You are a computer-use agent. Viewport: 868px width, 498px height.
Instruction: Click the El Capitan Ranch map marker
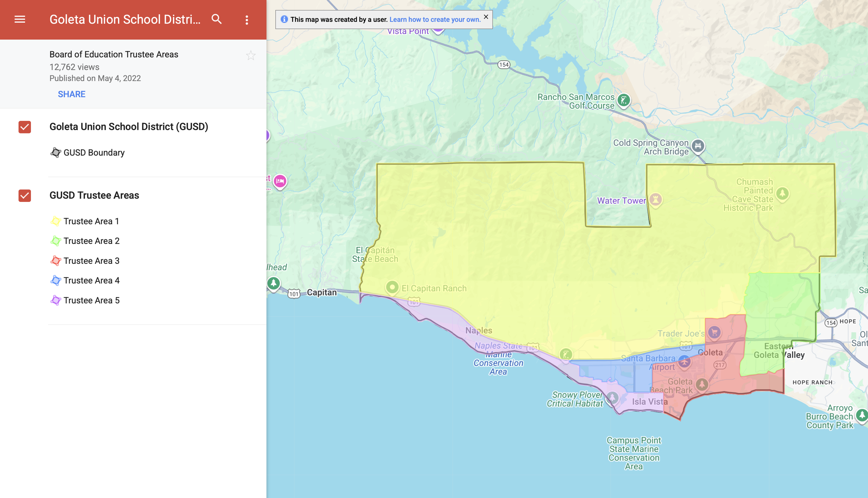pyautogui.click(x=392, y=288)
